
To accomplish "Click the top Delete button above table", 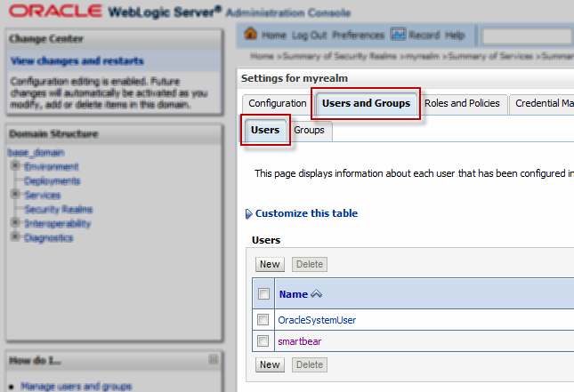I will (x=310, y=264).
